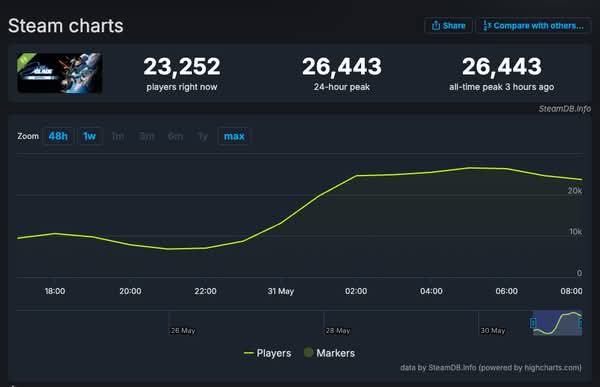Click the '23,252' players right now figure
Image resolution: width=600 pixels, height=387 pixels.
click(x=182, y=66)
